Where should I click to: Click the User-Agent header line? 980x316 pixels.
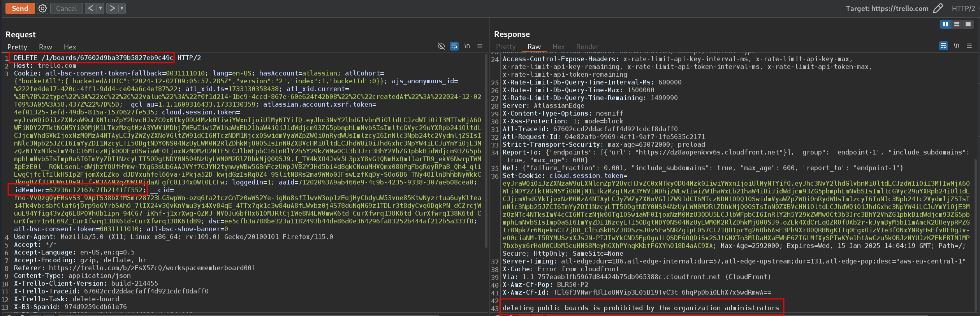pyautogui.click(x=174, y=237)
